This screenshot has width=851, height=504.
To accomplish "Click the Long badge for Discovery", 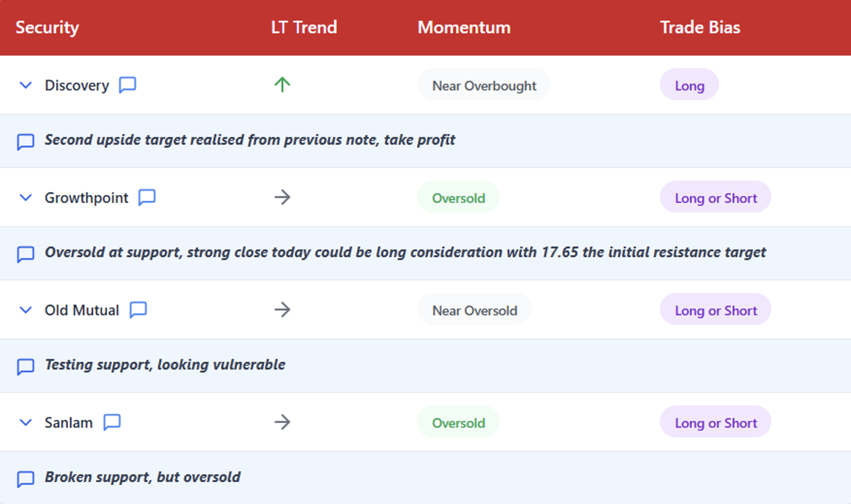I will pos(689,85).
